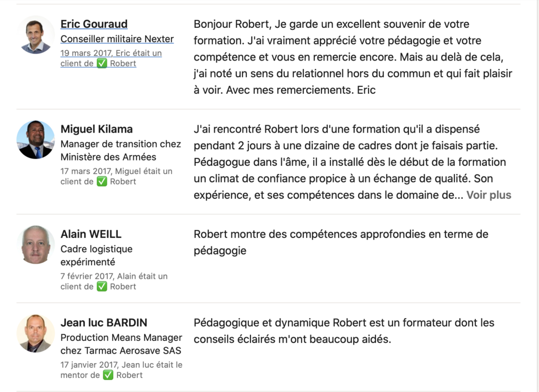539x392 pixels.
Task: Click the Cadre logistique expérimenté headline
Action: click(96, 255)
